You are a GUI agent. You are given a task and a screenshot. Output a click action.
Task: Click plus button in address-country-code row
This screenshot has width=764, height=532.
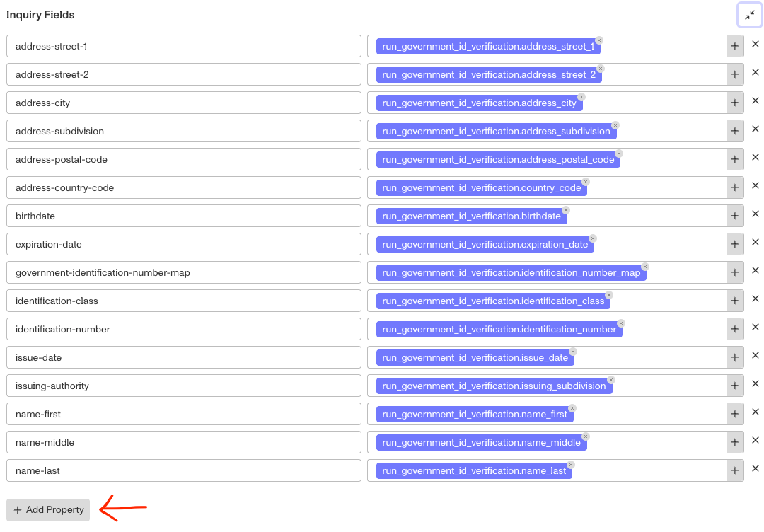pos(735,187)
